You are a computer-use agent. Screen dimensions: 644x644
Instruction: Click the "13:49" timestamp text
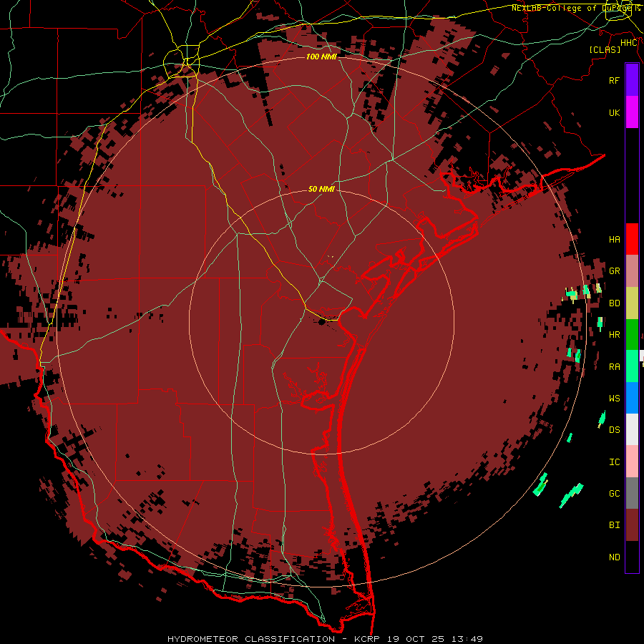(x=466, y=639)
